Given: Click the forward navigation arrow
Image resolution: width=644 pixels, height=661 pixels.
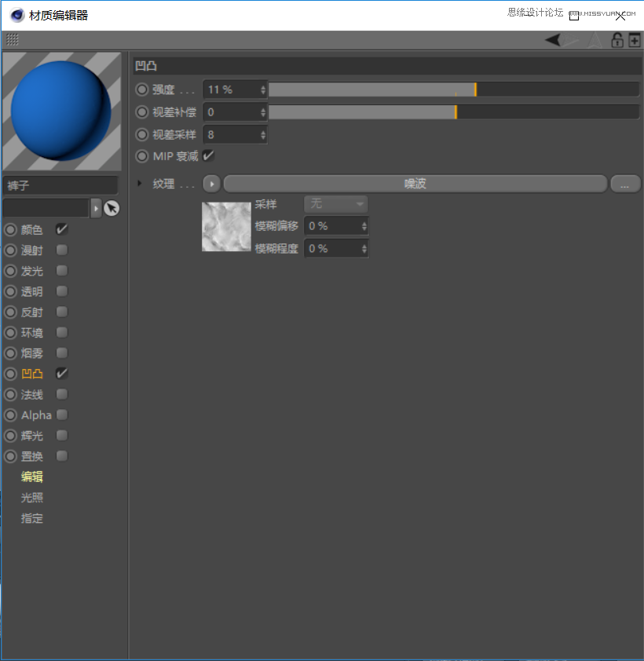Looking at the screenshot, I should (571, 39).
